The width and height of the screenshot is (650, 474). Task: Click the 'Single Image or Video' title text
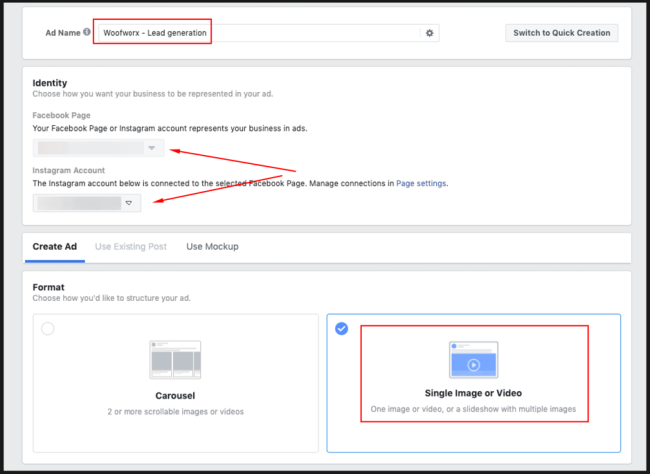[473, 393]
